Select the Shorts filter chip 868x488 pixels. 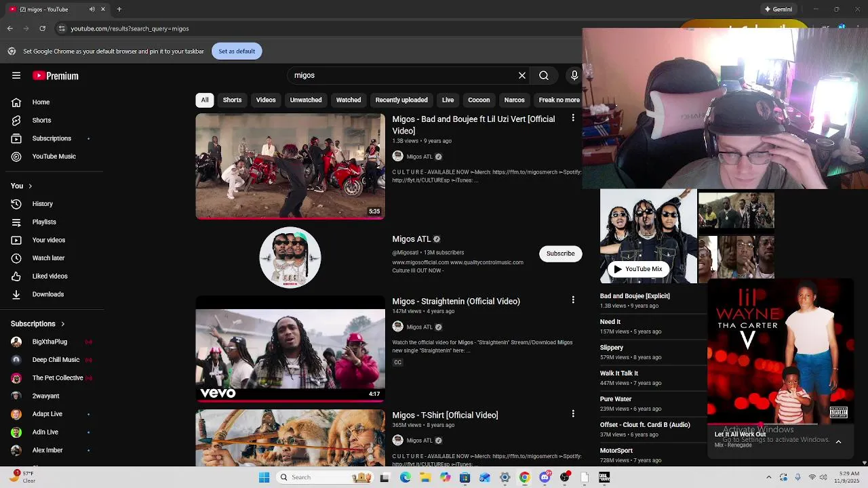click(232, 100)
